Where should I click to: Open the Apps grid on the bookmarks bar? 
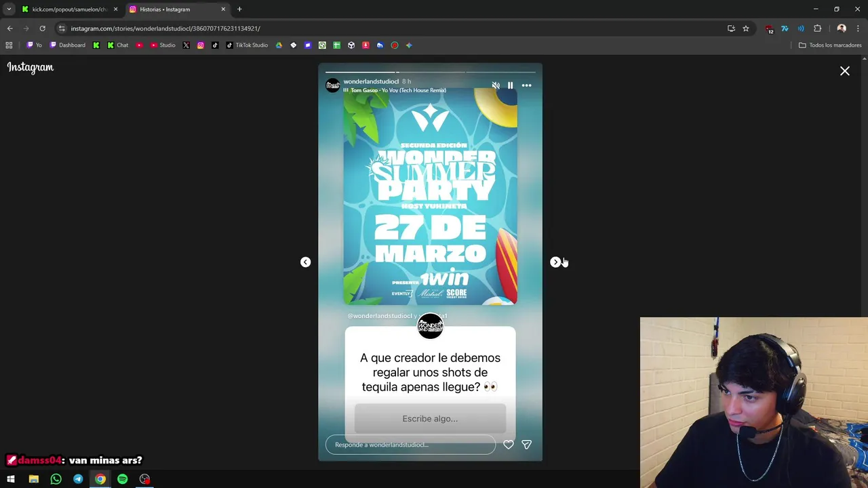click(9, 45)
